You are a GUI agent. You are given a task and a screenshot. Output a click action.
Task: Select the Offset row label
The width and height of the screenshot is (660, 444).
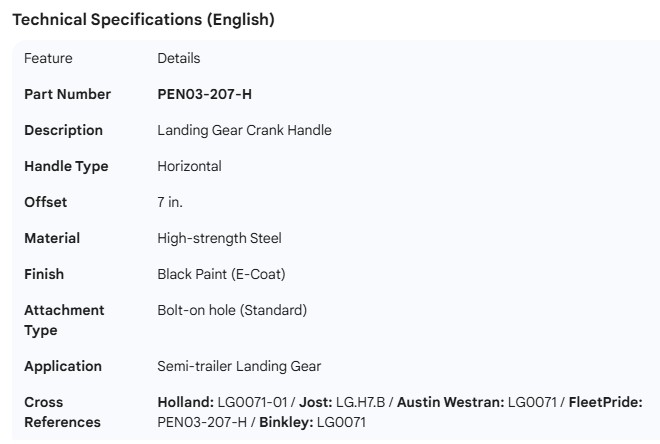46,202
